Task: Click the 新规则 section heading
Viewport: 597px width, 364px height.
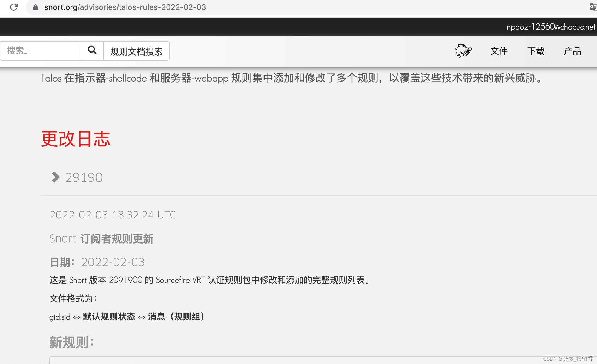Action: [x=71, y=342]
